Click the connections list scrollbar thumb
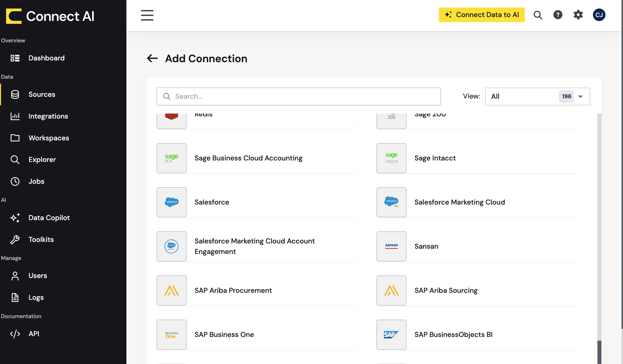Image resolution: width=623 pixels, height=364 pixels. [599, 352]
